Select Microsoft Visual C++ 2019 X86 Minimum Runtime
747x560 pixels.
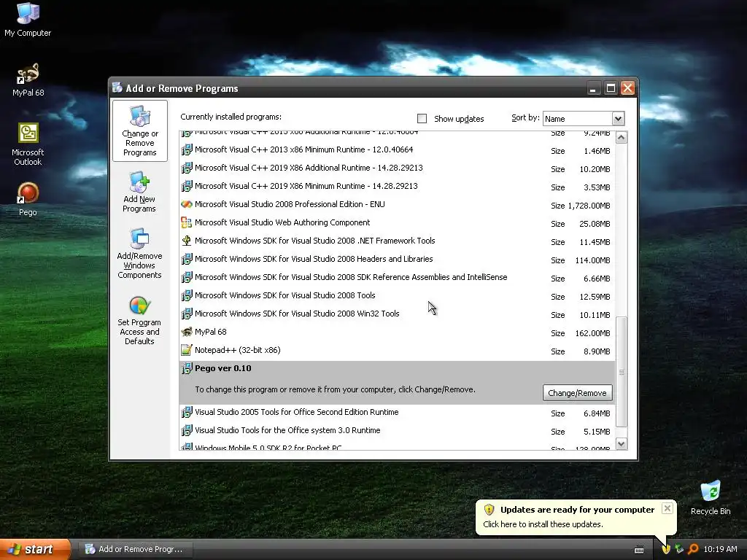[x=306, y=186]
